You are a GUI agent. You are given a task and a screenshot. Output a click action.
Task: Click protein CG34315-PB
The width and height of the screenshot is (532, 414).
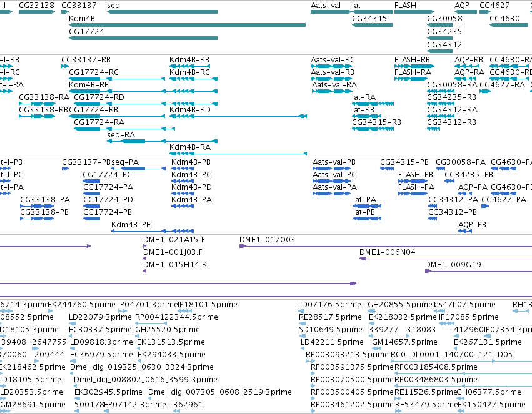point(404,162)
